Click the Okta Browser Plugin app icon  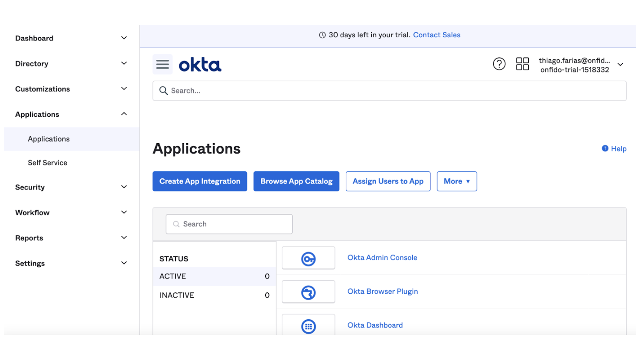coord(308,292)
